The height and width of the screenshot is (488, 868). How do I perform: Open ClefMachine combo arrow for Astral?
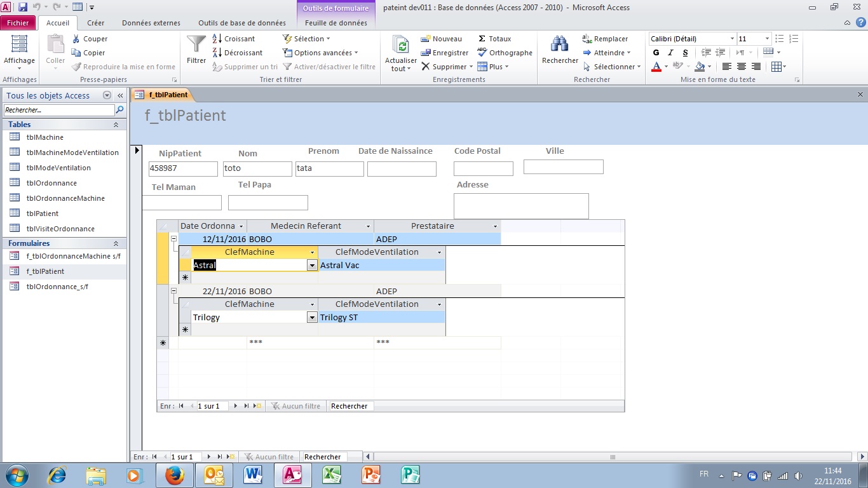tap(312, 265)
